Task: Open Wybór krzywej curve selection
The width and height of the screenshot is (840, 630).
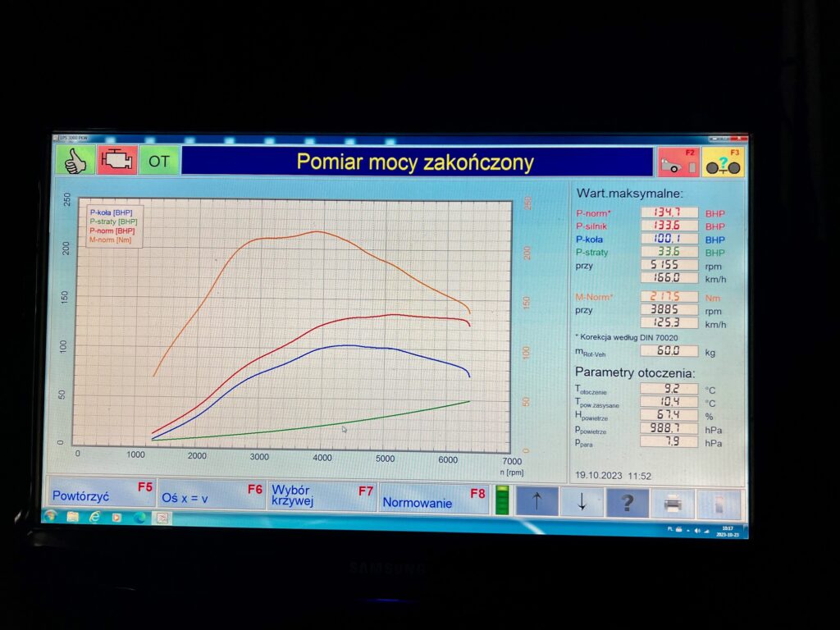Action: (322, 496)
